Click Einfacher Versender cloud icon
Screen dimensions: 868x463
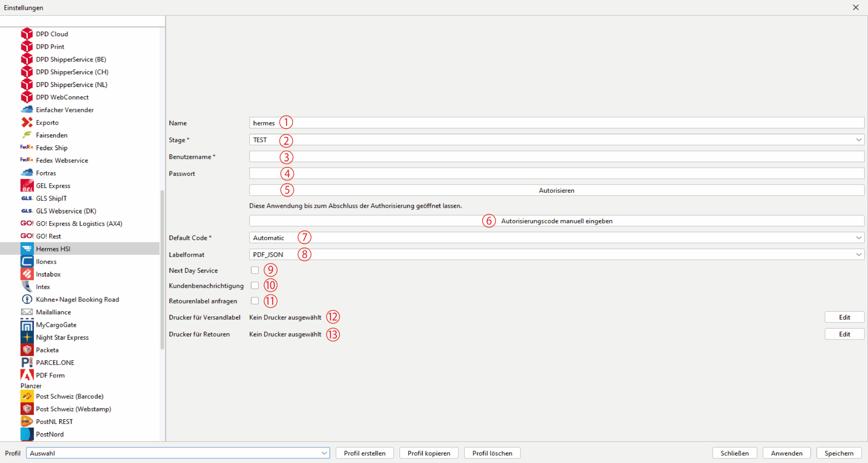27,110
